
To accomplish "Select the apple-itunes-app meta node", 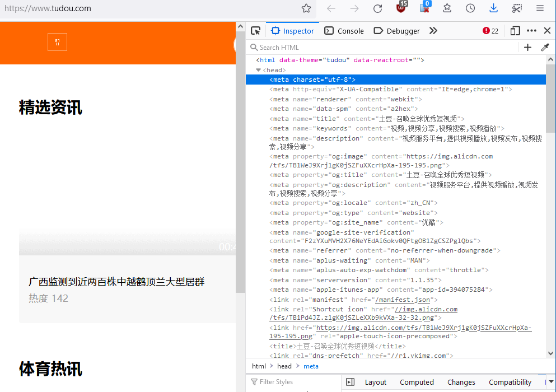I will click(x=381, y=290).
